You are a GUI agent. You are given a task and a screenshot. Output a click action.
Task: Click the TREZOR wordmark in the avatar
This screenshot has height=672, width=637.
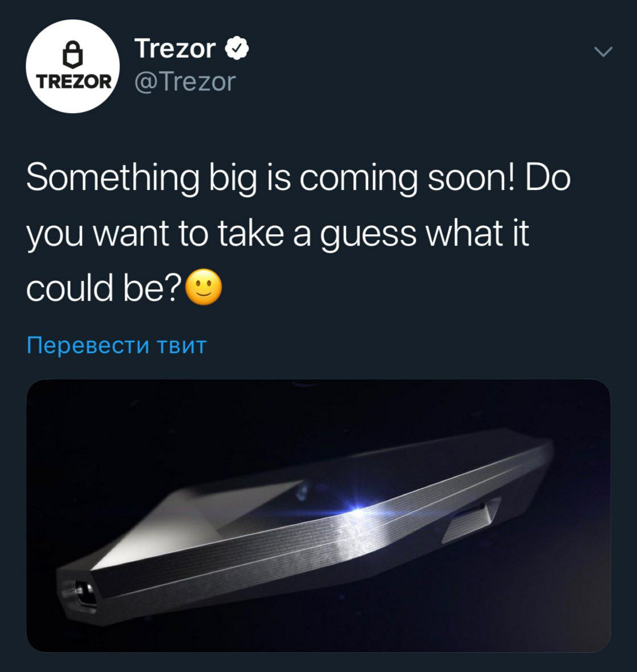74,81
